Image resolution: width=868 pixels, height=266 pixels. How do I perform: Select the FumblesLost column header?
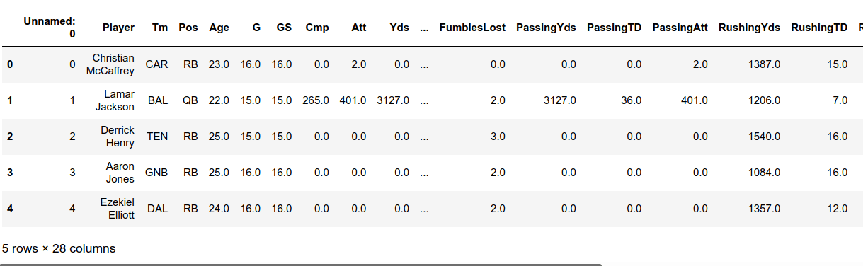pyautogui.click(x=473, y=28)
